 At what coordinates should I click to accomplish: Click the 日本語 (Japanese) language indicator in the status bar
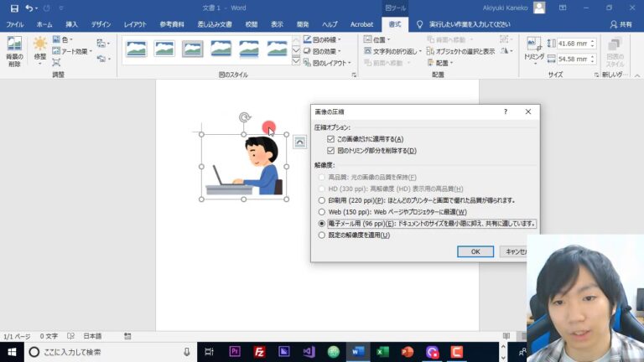tap(92, 336)
